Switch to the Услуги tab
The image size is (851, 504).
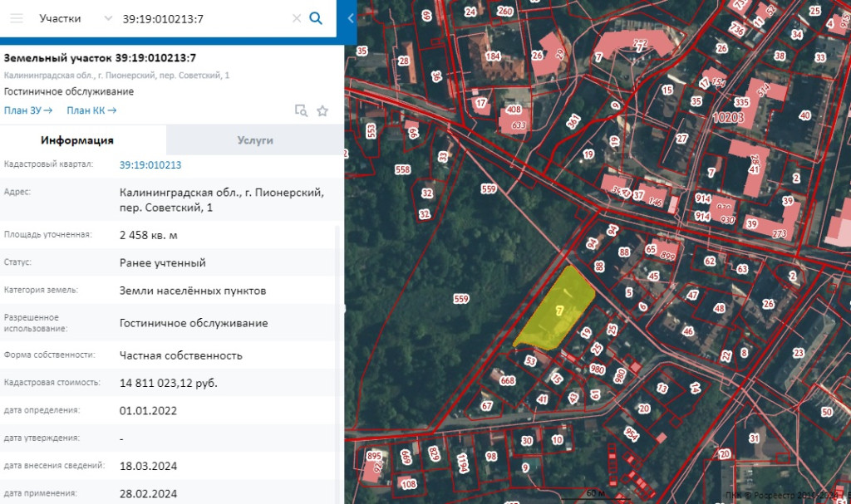coord(255,140)
